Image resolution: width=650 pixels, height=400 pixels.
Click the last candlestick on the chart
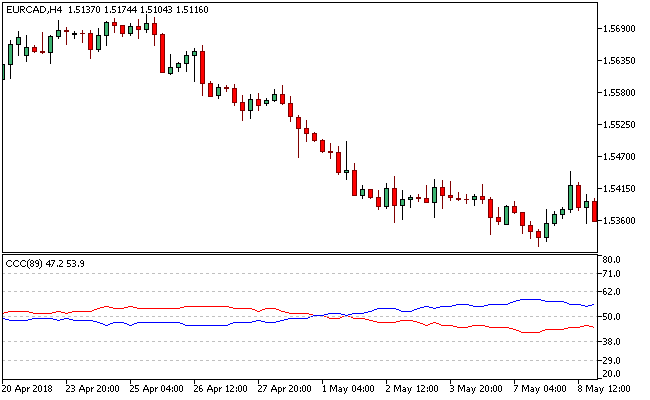click(x=595, y=211)
